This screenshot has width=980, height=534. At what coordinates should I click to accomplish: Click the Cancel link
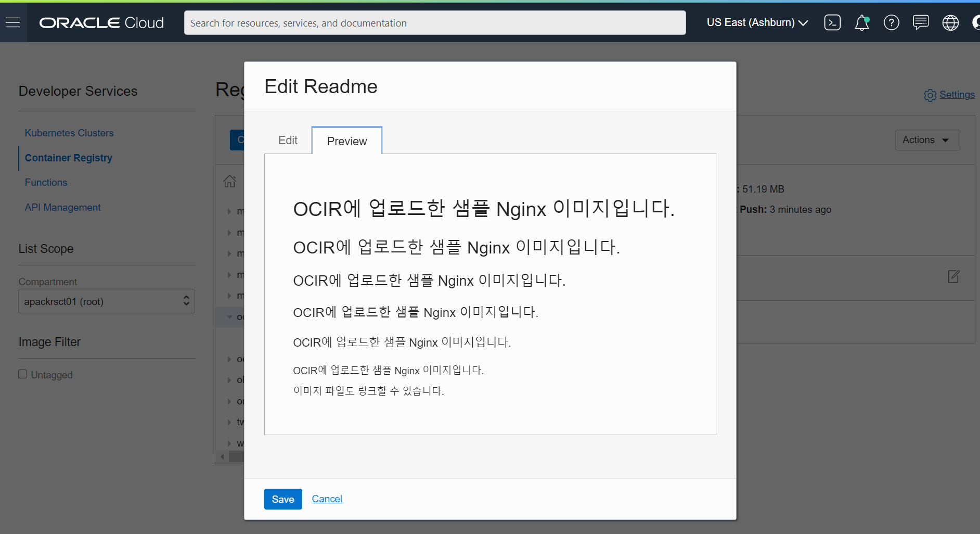tap(327, 499)
